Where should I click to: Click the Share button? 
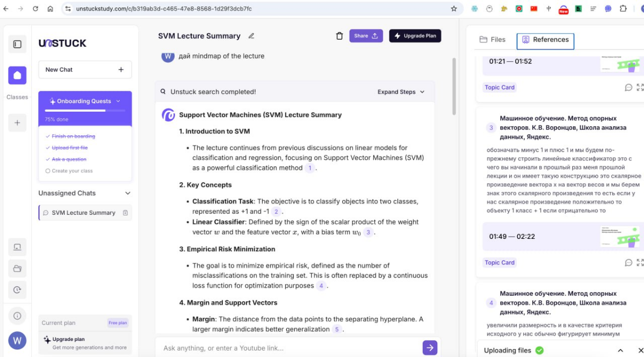(366, 36)
